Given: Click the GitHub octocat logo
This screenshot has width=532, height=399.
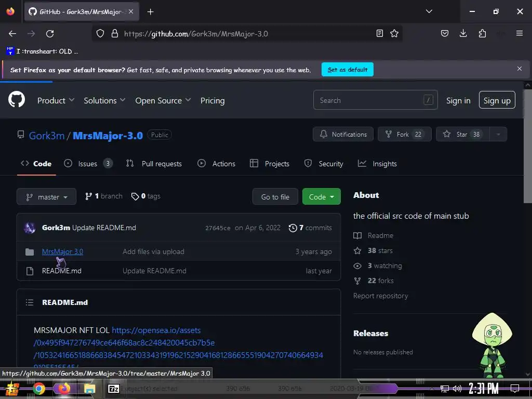Looking at the screenshot, I should tap(17, 99).
